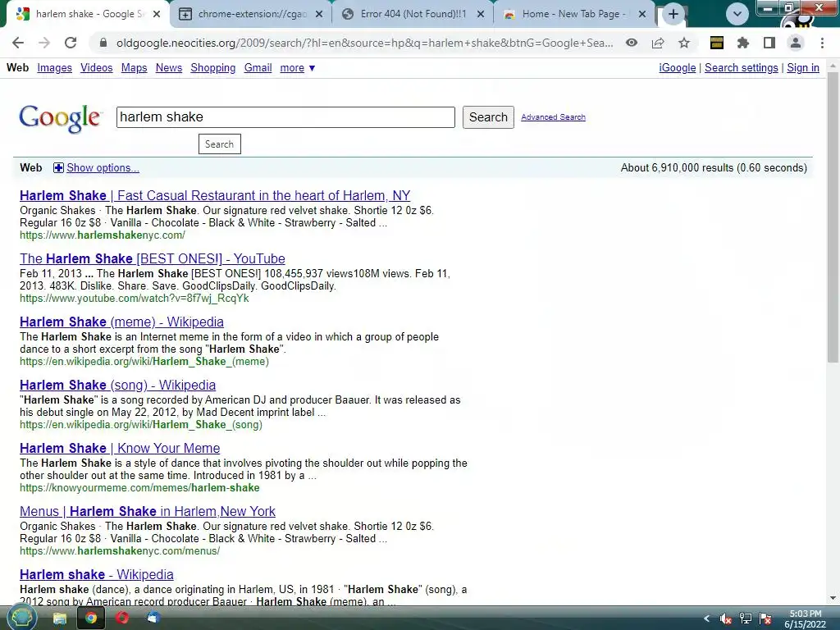840x630 pixels.
Task: Focus the harlem shake search box
Action: tap(285, 116)
